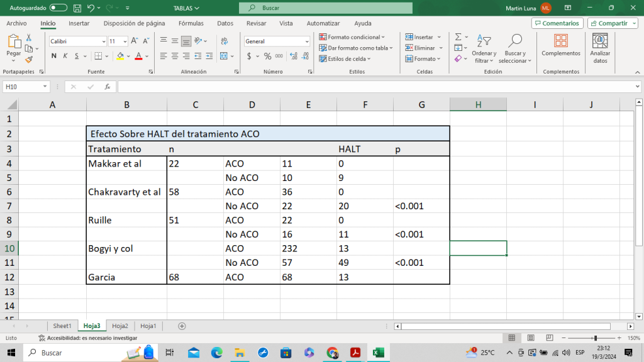Expand the General number format dropdown
Screen dimensions: 644x362
pos(307,41)
